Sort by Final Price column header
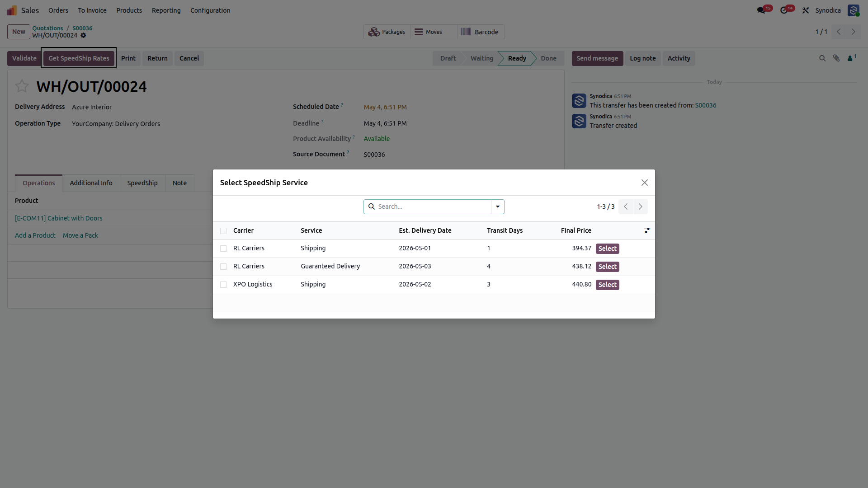 [x=576, y=230]
